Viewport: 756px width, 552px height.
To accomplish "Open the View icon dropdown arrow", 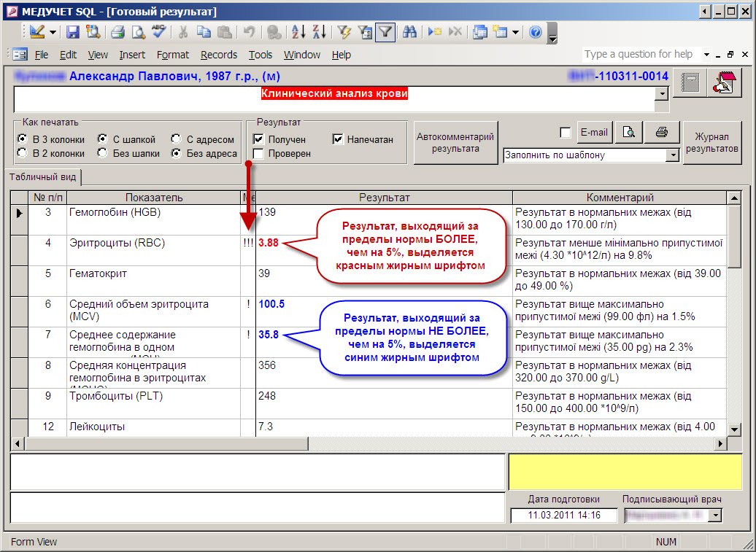I will (53, 33).
